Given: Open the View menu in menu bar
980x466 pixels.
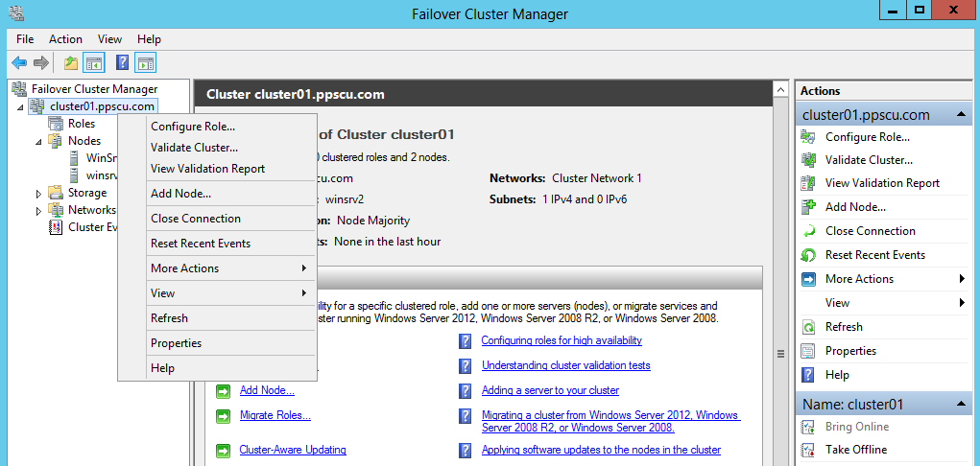Looking at the screenshot, I should click(109, 38).
